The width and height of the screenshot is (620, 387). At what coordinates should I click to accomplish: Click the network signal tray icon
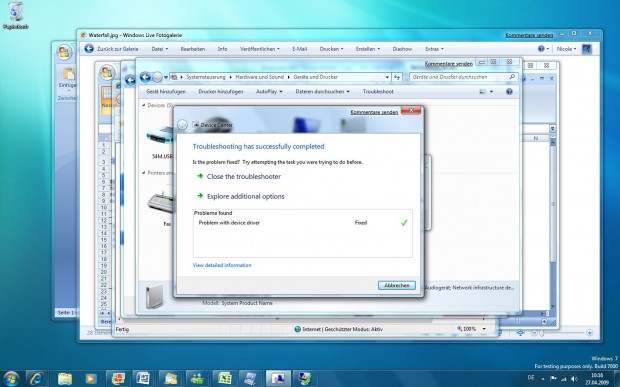coord(564,379)
